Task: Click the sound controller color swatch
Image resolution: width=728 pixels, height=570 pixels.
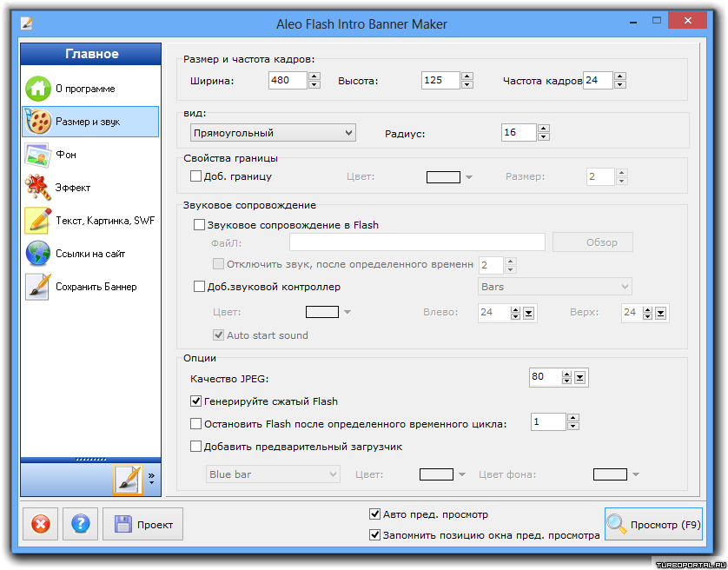Action: (x=322, y=312)
